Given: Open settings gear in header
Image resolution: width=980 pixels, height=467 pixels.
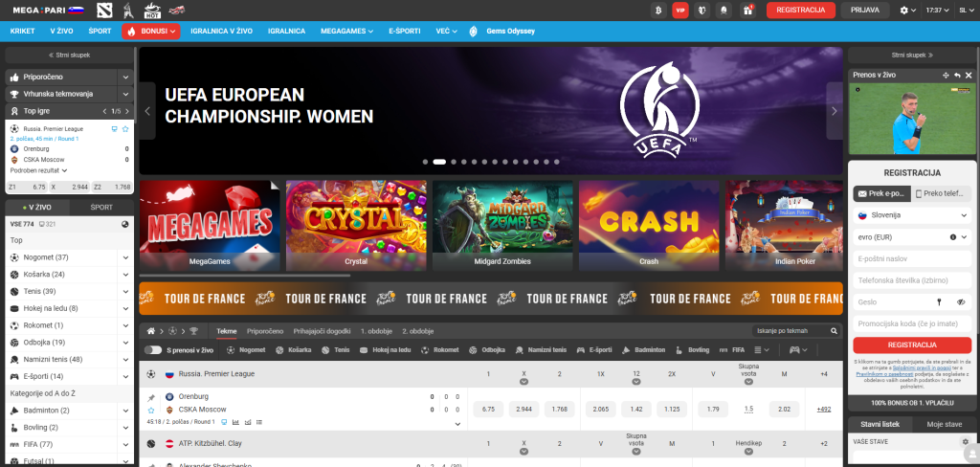Looking at the screenshot, I should (x=907, y=10).
